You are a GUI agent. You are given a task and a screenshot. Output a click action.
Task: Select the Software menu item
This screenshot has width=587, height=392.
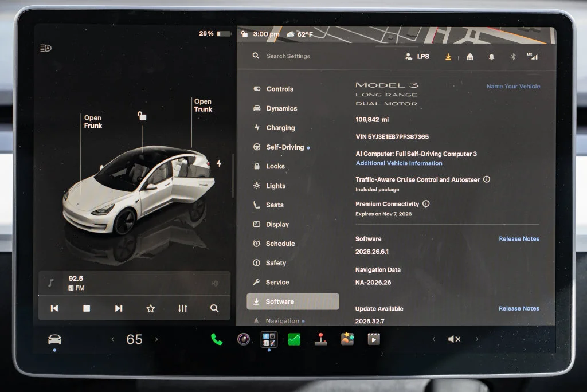point(293,301)
